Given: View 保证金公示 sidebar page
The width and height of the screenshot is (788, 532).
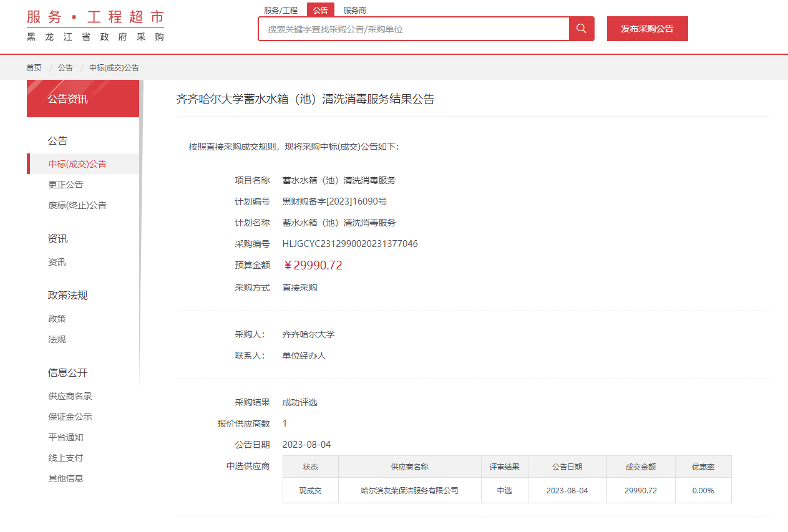Looking at the screenshot, I should 70,417.
